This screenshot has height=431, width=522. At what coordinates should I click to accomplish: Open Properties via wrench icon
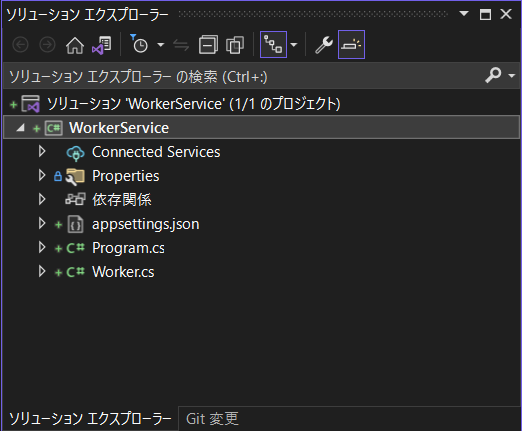point(324,45)
